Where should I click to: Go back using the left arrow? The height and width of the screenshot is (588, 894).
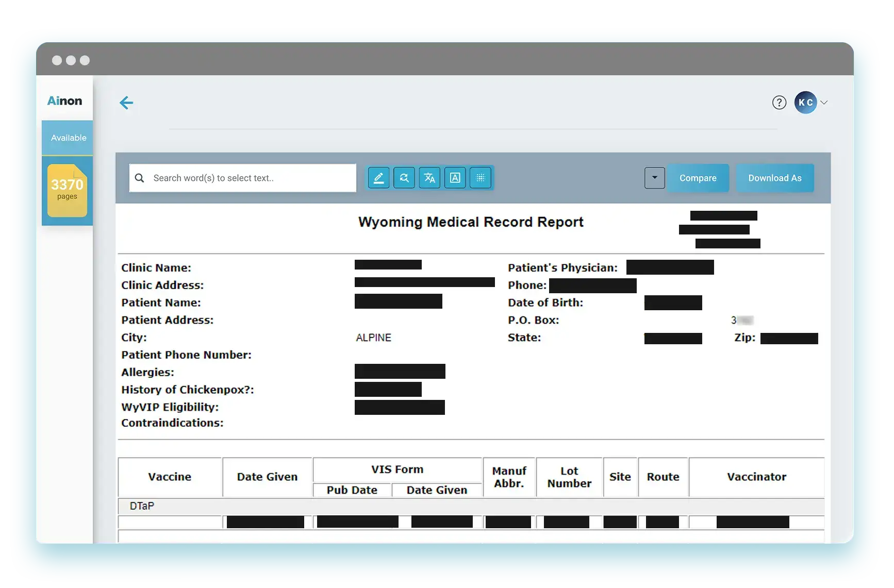coord(126,103)
